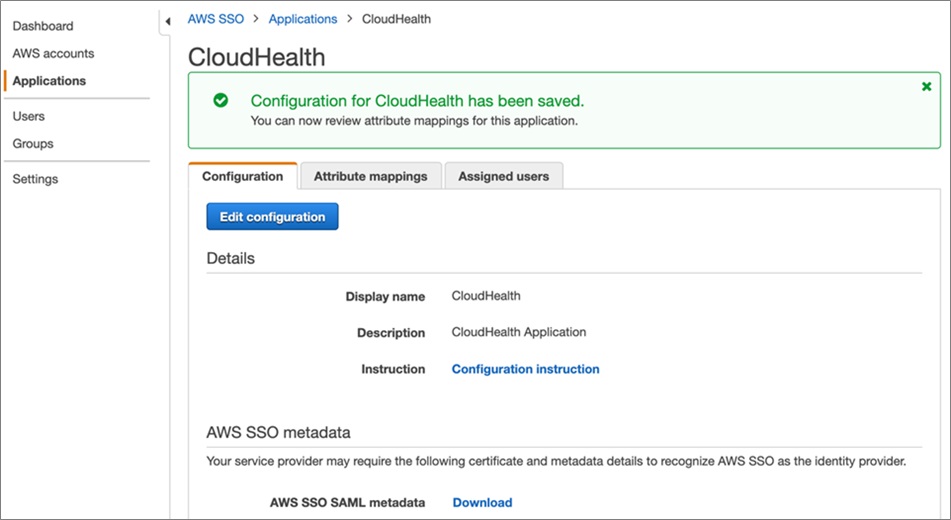Click the 'review attribute mappings' banner text
The width and height of the screenshot is (951, 520).
pos(414,121)
